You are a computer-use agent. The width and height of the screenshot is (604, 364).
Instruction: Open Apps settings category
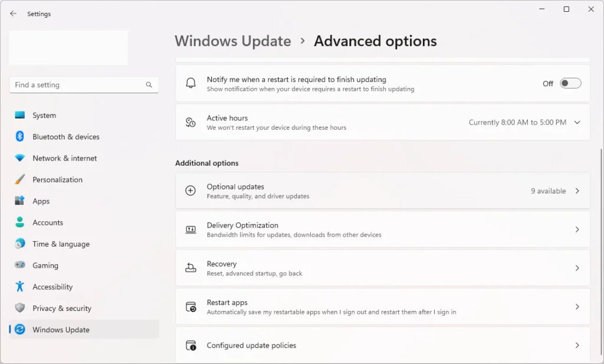tap(84, 201)
